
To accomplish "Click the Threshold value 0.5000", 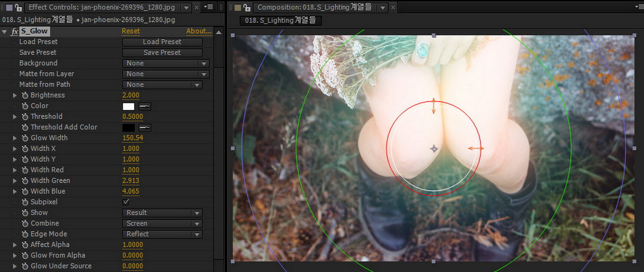I will [x=133, y=116].
